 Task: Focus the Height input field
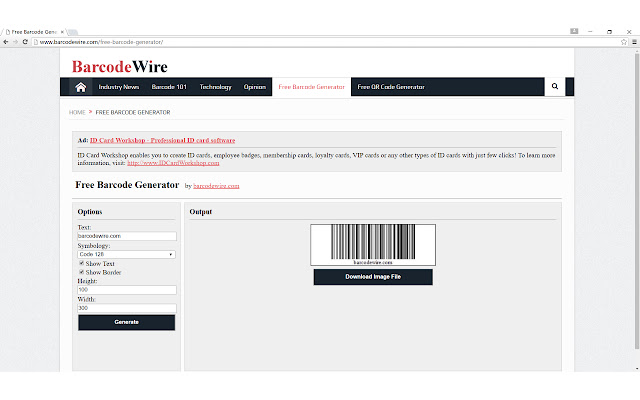[x=127, y=290]
